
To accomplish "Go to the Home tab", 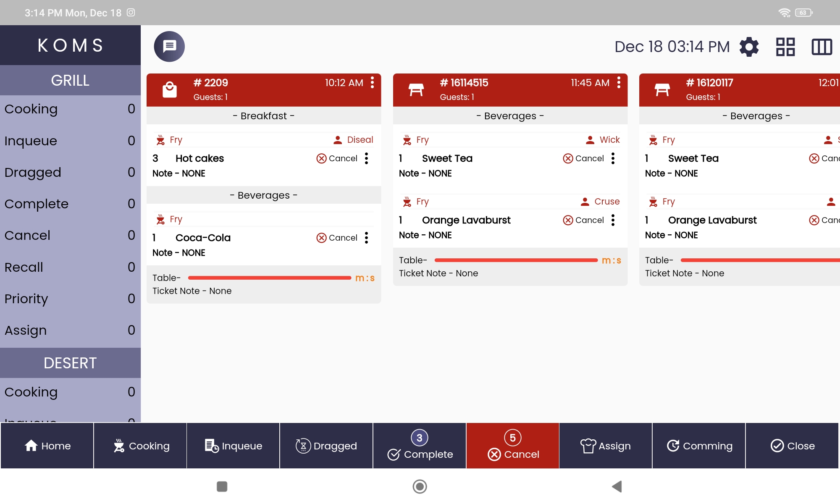I will (x=47, y=446).
